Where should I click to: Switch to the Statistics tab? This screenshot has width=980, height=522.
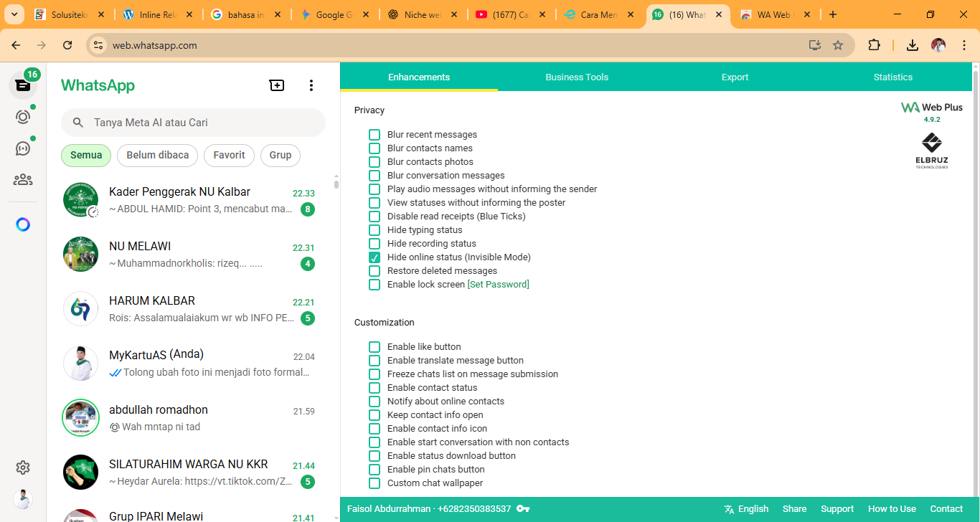pos(892,77)
